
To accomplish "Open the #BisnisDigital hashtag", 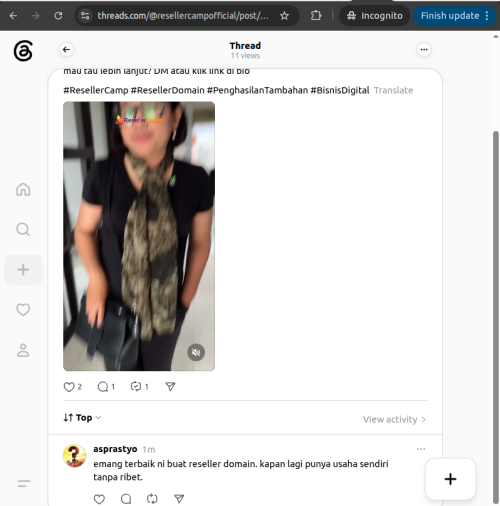I will tap(340, 90).
